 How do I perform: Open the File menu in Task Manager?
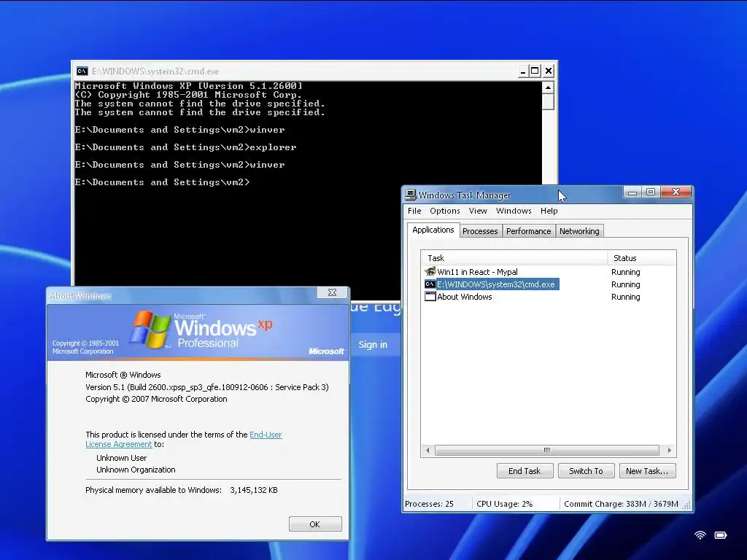tap(414, 211)
